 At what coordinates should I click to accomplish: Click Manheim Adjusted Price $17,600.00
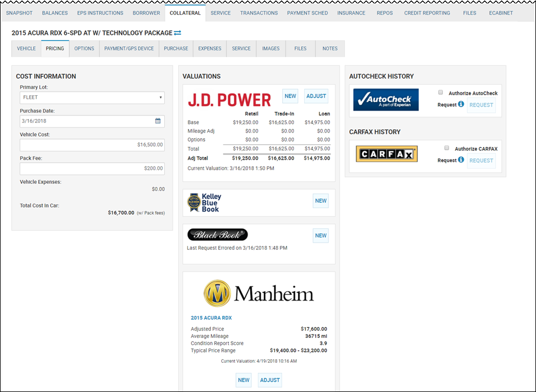click(314, 329)
